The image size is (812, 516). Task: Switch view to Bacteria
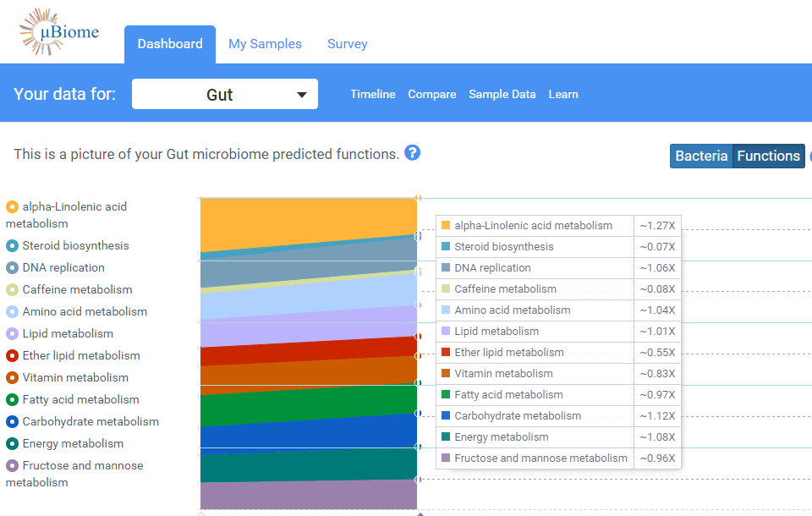pyautogui.click(x=701, y=156)
